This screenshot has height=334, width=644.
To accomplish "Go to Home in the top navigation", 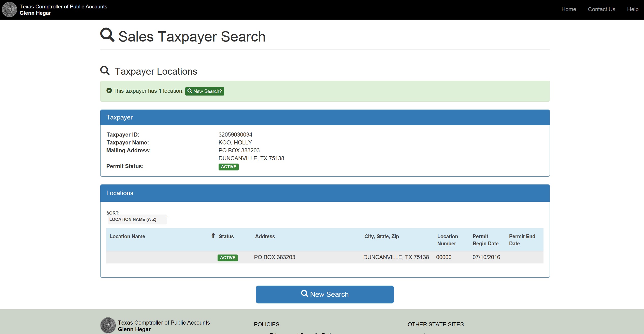I will click(x=568, y=9).
